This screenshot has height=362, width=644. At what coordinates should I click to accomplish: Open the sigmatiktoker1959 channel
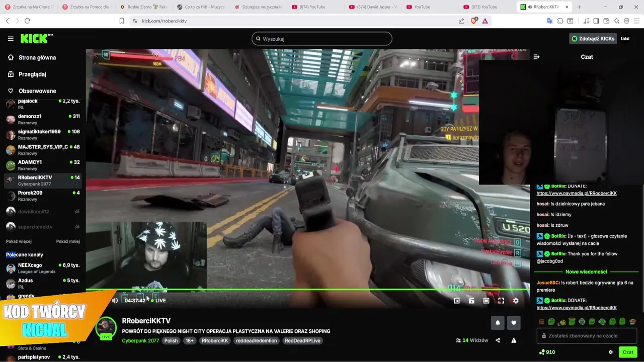pos(43,134)
